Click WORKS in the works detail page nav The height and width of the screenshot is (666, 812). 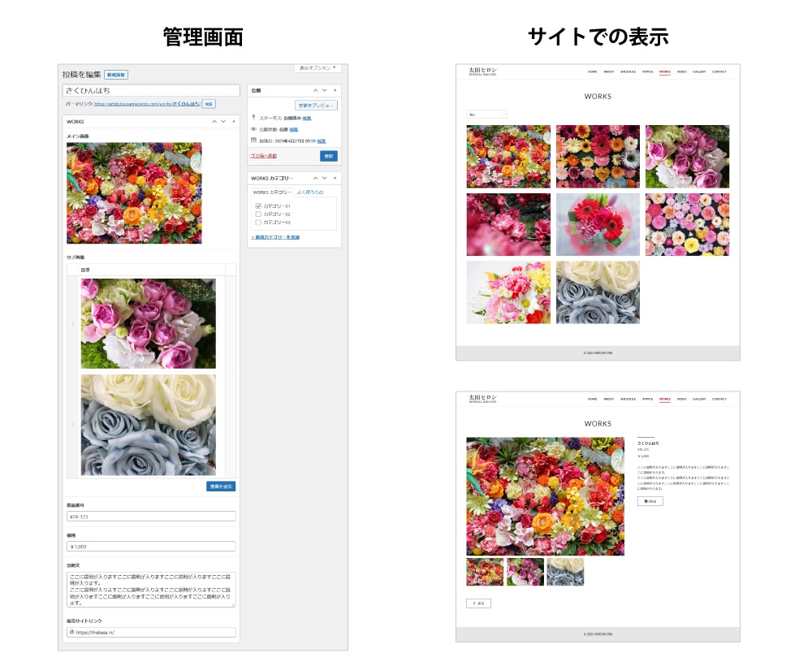tap(665, 400)
